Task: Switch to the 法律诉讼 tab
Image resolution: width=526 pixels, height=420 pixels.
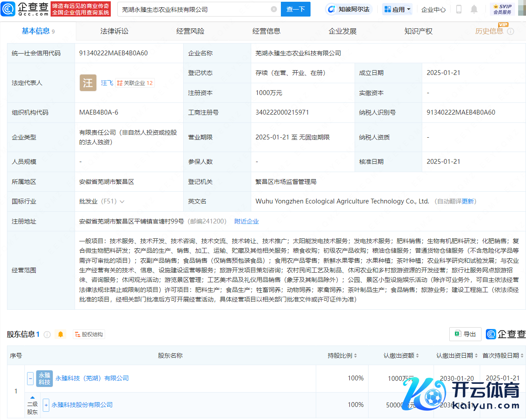Action: click(114, 31)
